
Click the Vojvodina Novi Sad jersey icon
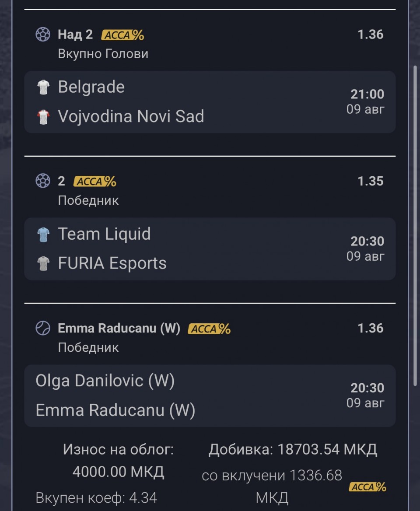(x=43, y=117)
